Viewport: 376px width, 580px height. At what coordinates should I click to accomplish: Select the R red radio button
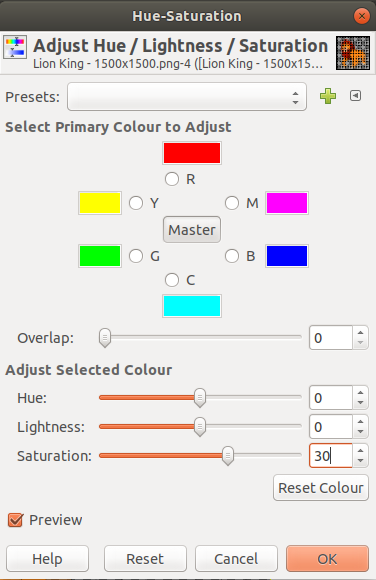tap(172, 179)
